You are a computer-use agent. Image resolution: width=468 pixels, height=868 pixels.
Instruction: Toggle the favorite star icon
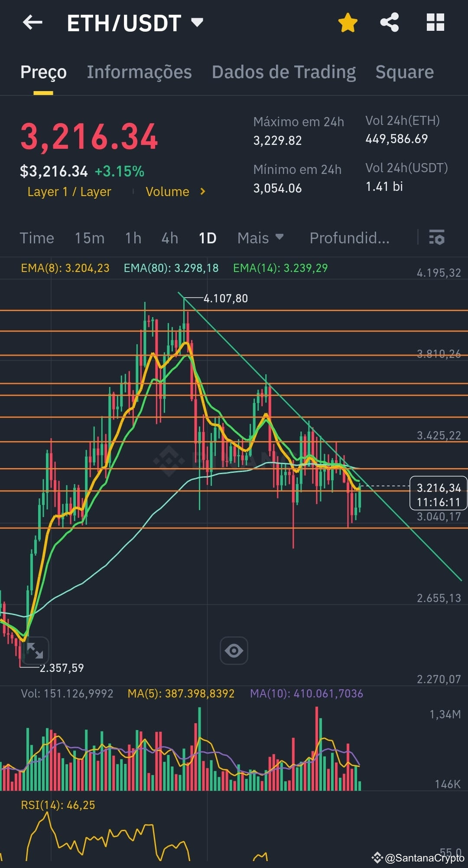[x=348, y=23]
